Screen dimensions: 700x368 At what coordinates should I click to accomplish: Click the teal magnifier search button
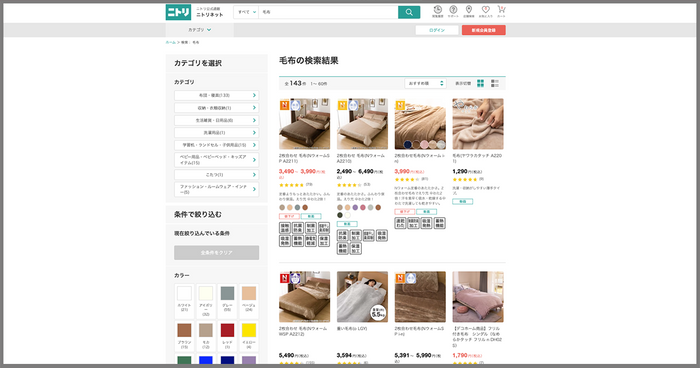click(409, 12)
